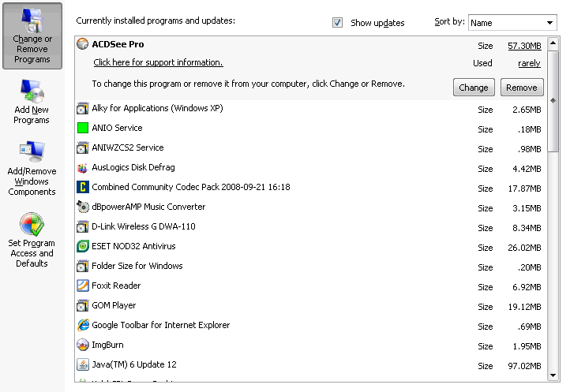The image size is (570, 392).
Task: Select the ANIWZCS2 Service entry
Action: click(x=310, y=147)
